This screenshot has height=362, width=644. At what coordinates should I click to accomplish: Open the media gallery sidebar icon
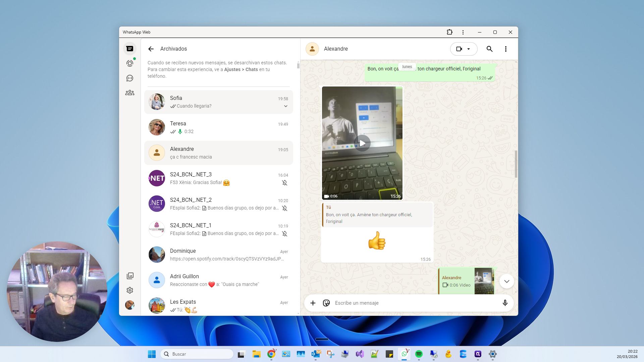pos(130,276)
